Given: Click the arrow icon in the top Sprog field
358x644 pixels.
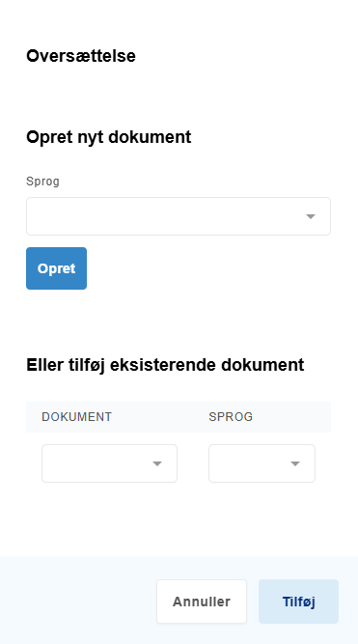Looking at the screenshot, I should click(311, 216).
